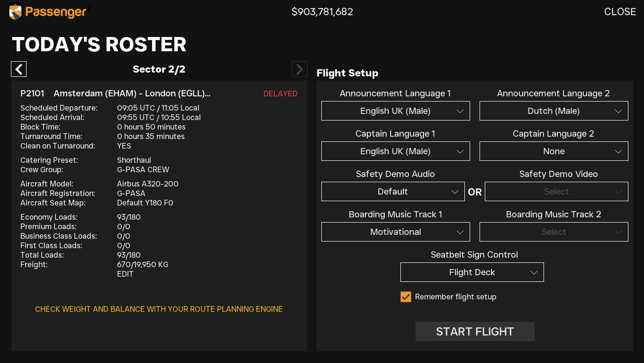Open Announcement Language 1 dropdown
The height and width of the screenshot is (363, 644).
pos(395,111)
